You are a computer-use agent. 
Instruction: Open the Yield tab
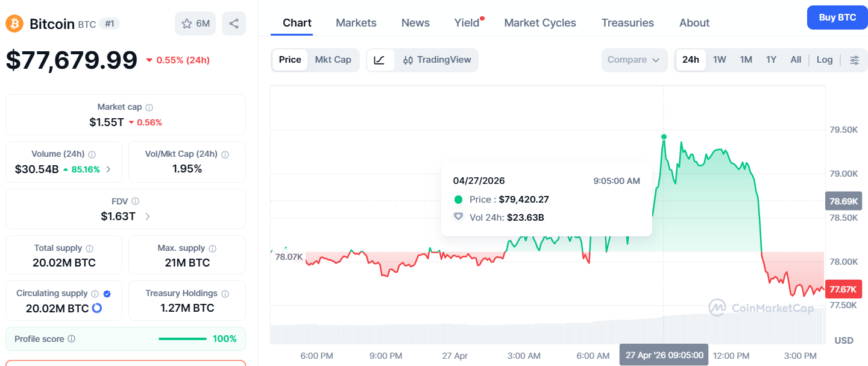(467, 23)
